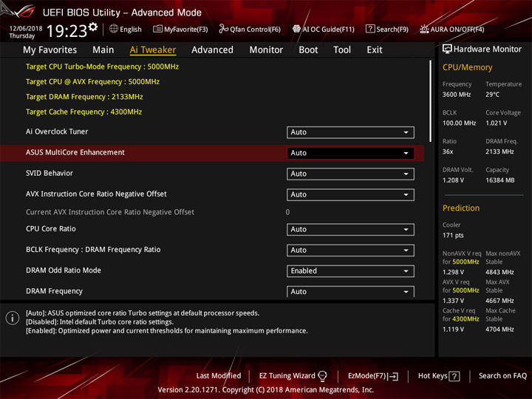Image resolution: width=532 pixels, height=399 pixels.
Task: Open DRAM Frequency dropdown
Action: coord(350,291)
